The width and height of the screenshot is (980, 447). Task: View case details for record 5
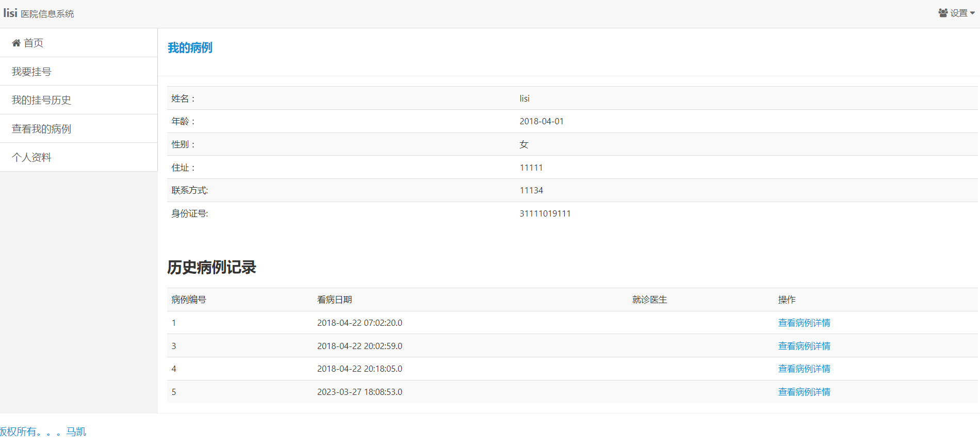[x=804, y=392]
